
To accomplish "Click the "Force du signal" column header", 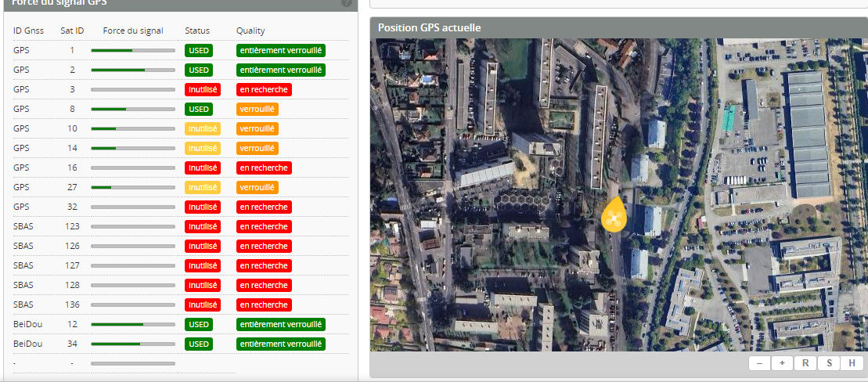I will click(133, 31).
